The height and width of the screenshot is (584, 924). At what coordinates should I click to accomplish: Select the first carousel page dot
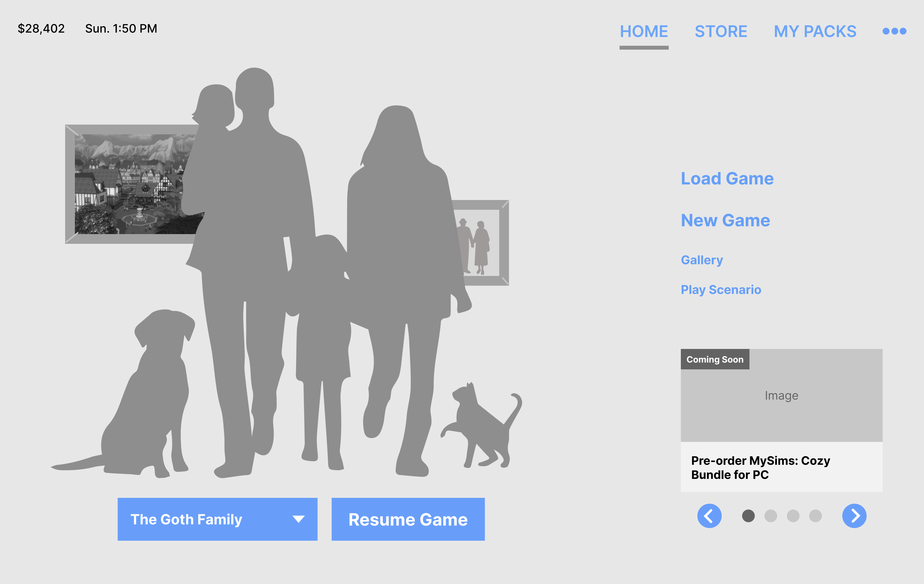click(x=748, y=516)
